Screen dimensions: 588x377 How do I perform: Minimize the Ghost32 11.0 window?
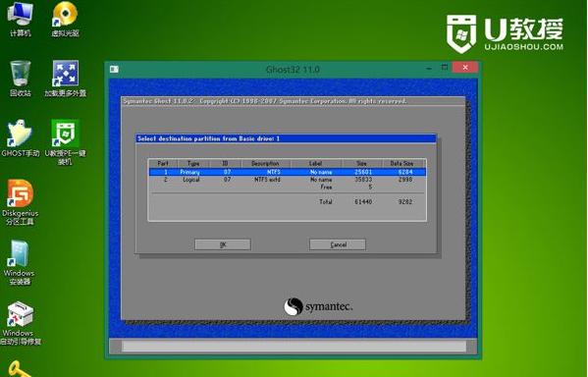pyautogui.click(x=429, y=68)
